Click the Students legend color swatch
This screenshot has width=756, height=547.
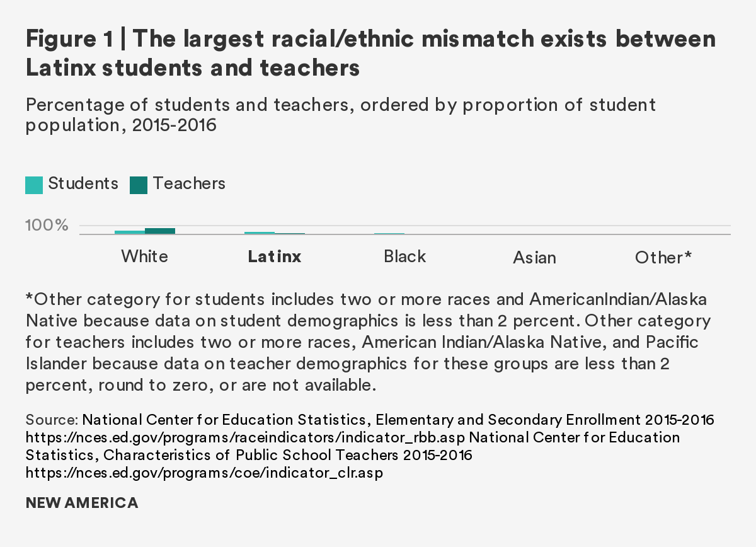[x=34, y=185]
